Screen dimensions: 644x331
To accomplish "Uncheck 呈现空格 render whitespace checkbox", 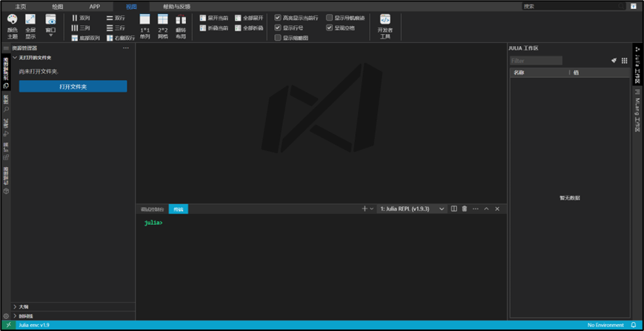I will tap(329, 28).
